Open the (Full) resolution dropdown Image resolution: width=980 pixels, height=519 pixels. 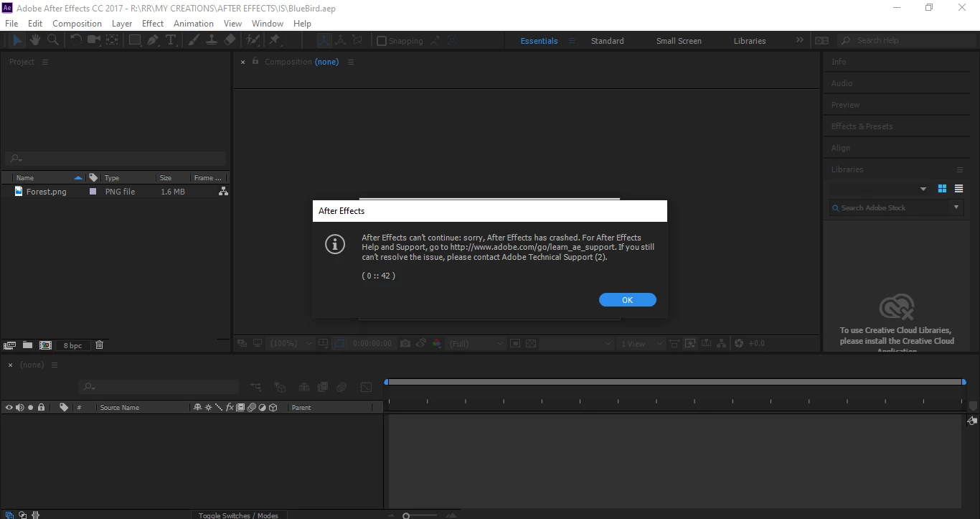point(476,344)
